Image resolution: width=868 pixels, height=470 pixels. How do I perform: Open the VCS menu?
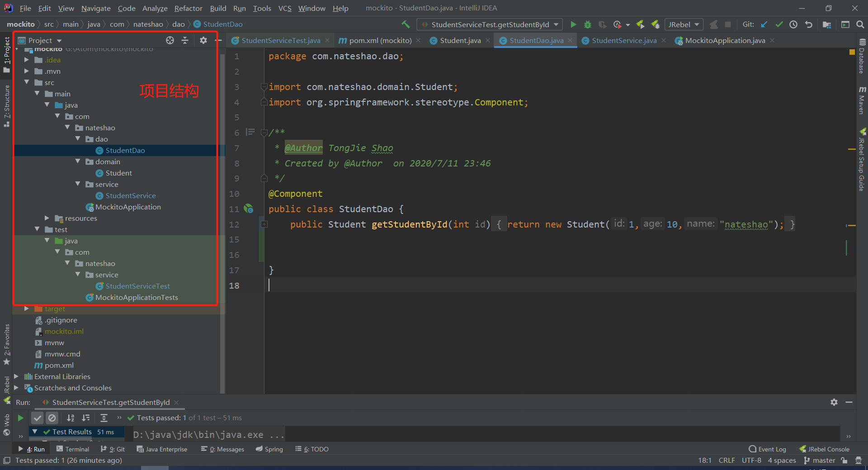tap(285, 8)
